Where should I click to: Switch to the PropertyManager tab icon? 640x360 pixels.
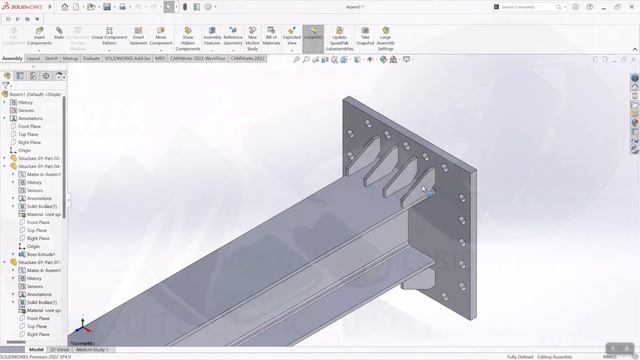pos(20,76)
